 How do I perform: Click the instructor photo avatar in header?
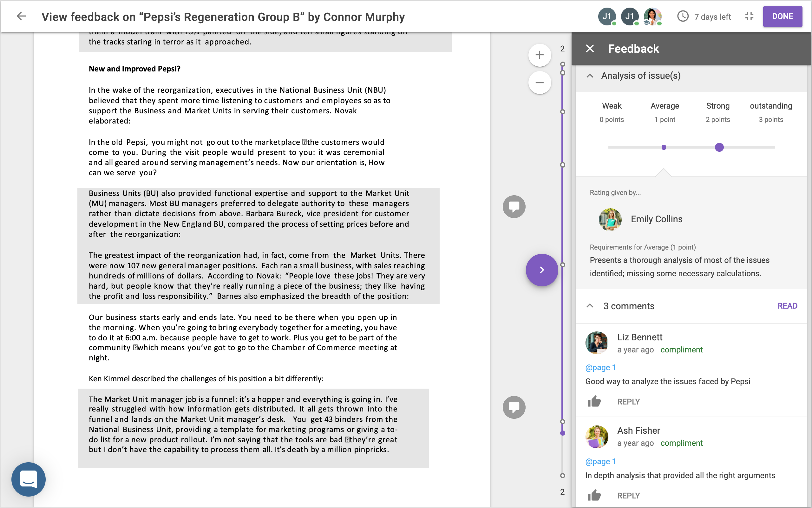pyautogui.click(x=652, y=16)
